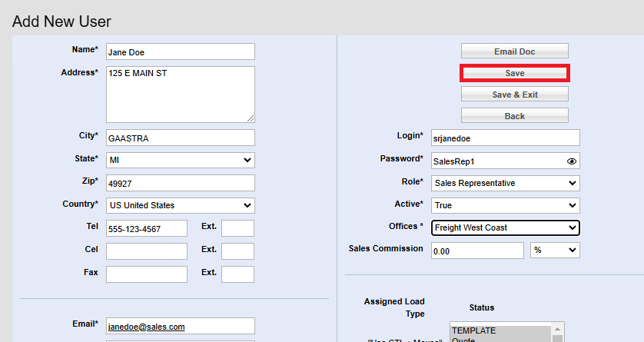644x342 pixels.
Task: Click into the City field
Action: (x=180, y=138)
